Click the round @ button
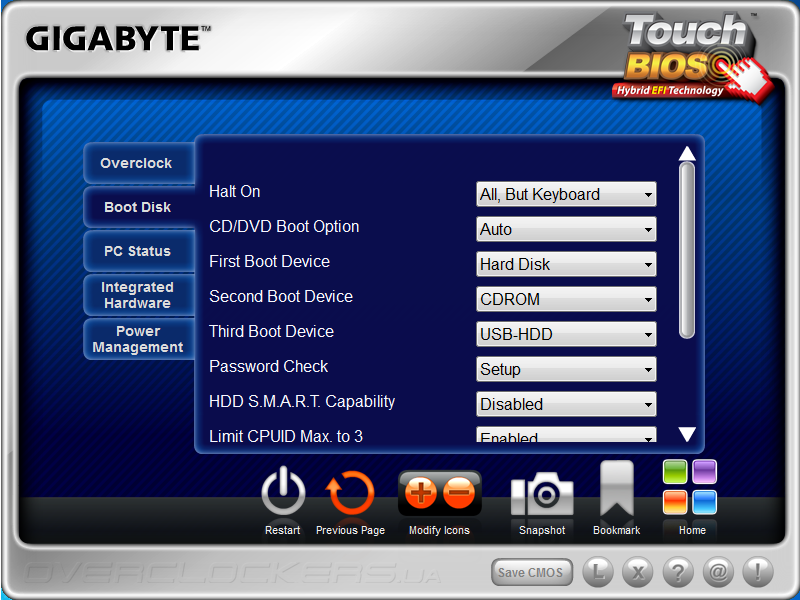Image resolution: width=800 pixels, height=600 pixels. pyautogui.click(x=718, y=571)
